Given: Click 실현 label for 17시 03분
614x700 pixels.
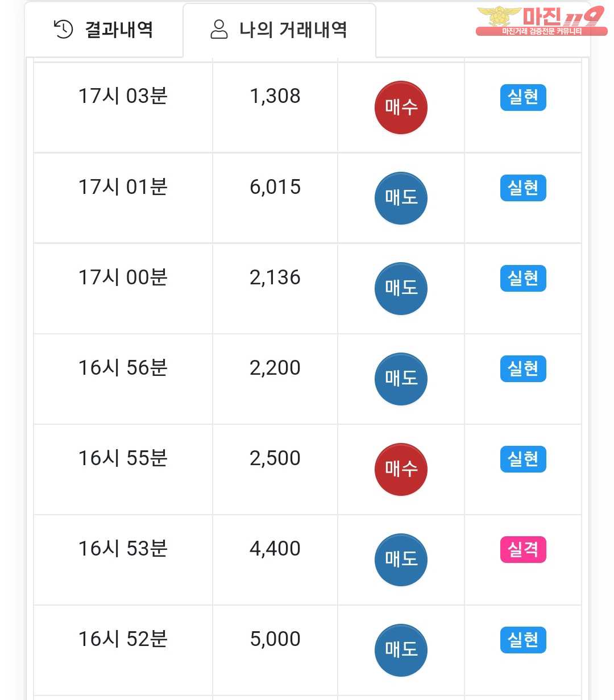Looking at the screenshot, I should (523, 97).
